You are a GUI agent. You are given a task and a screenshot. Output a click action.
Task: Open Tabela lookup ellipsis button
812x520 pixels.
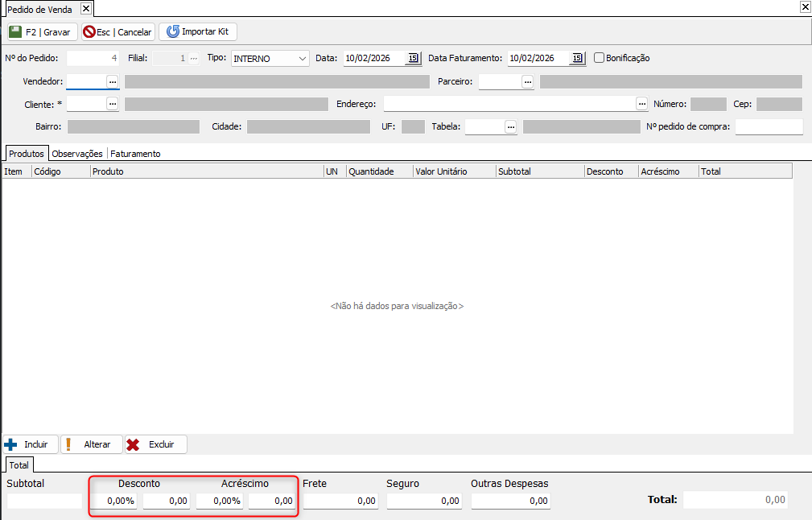tap(510, 126)
